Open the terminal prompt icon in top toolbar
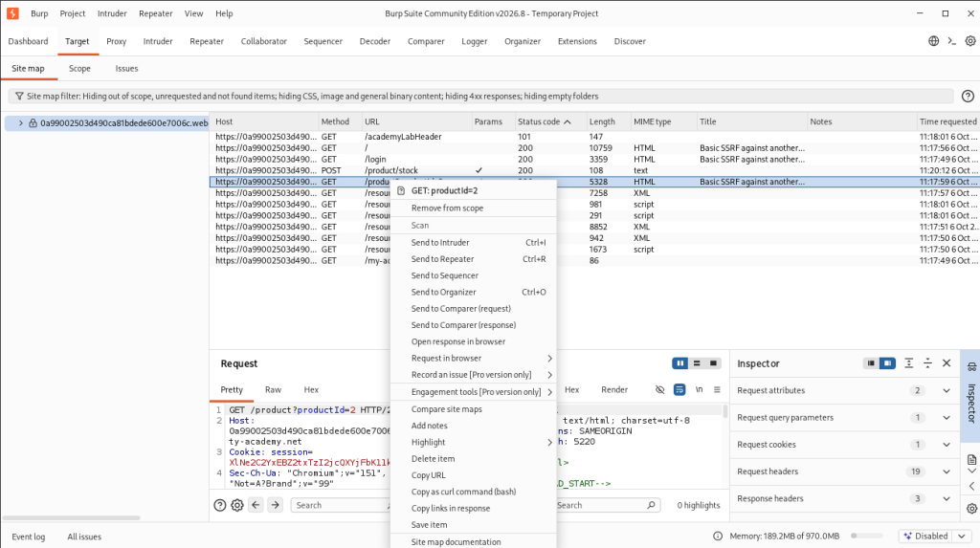Screen dimensions: 980x548 pos(952,41)
